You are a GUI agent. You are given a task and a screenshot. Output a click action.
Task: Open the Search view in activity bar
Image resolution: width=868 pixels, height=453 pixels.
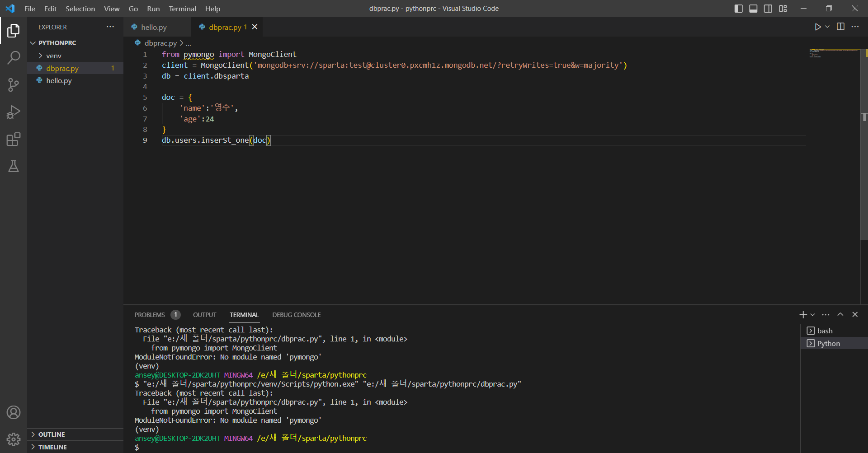[x=14, y=58]
